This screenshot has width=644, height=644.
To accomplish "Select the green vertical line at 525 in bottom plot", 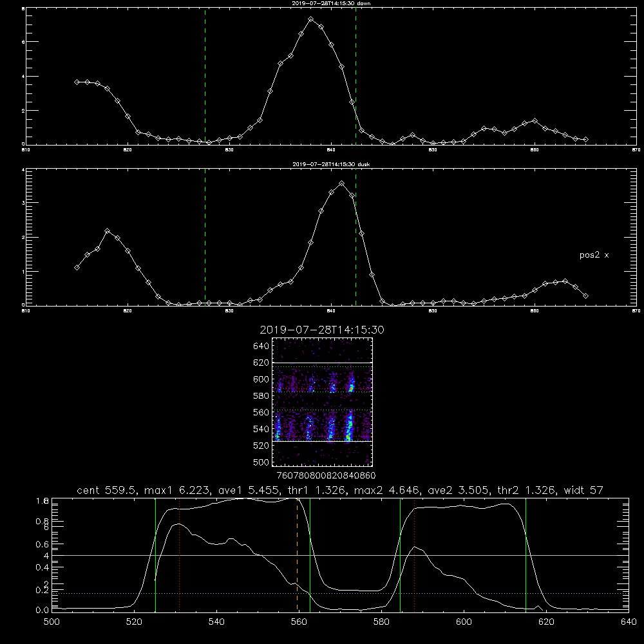I will pos(155,554).
